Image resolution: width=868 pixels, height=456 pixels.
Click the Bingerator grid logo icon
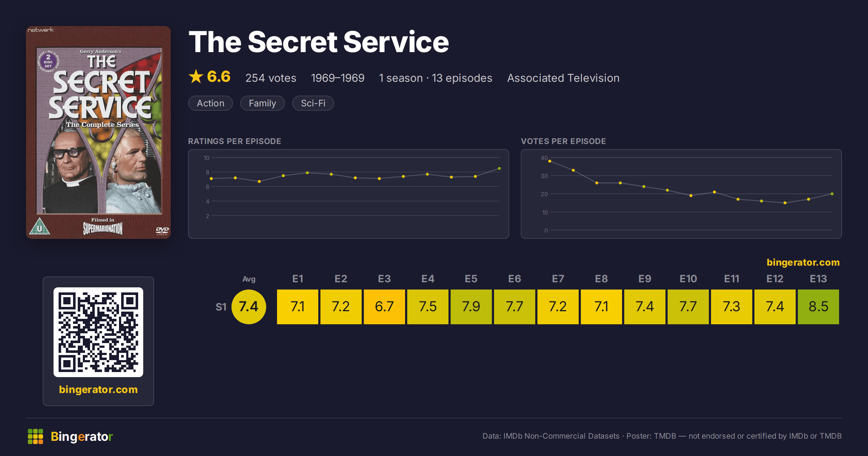point(35,436)
